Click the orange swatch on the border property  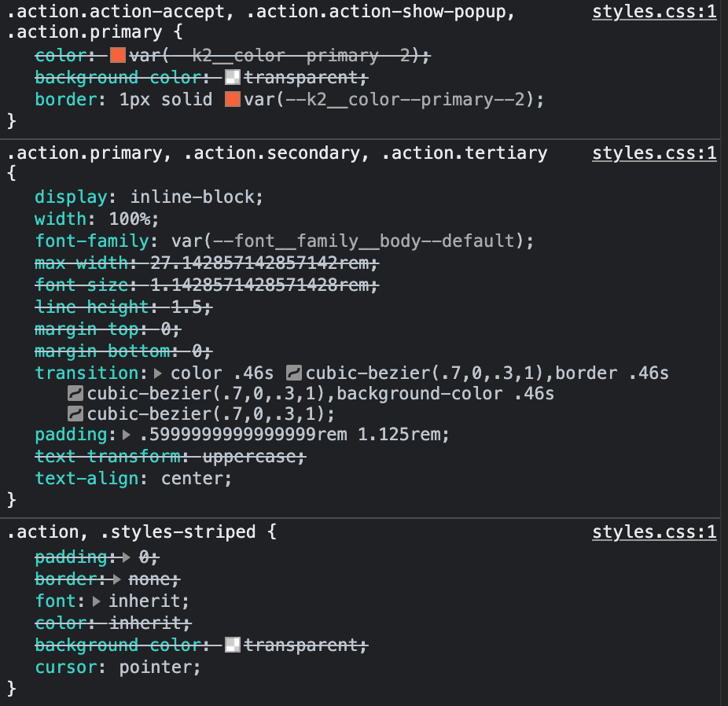(x=232, y=100)
